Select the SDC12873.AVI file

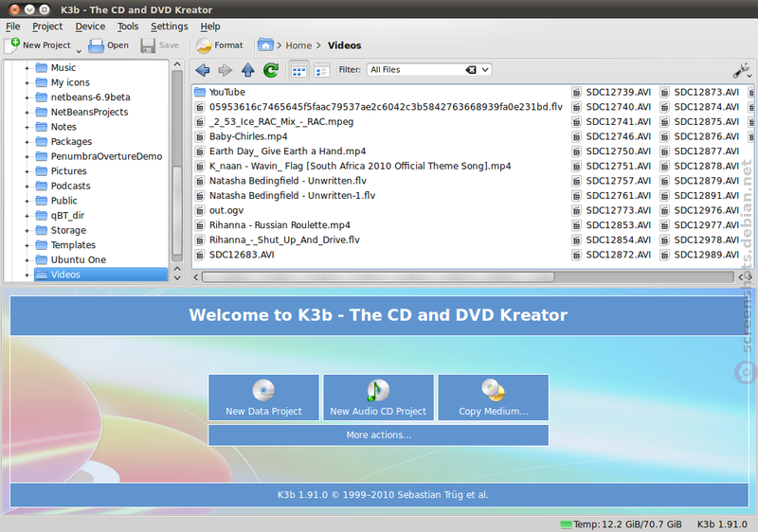(706, 92)
